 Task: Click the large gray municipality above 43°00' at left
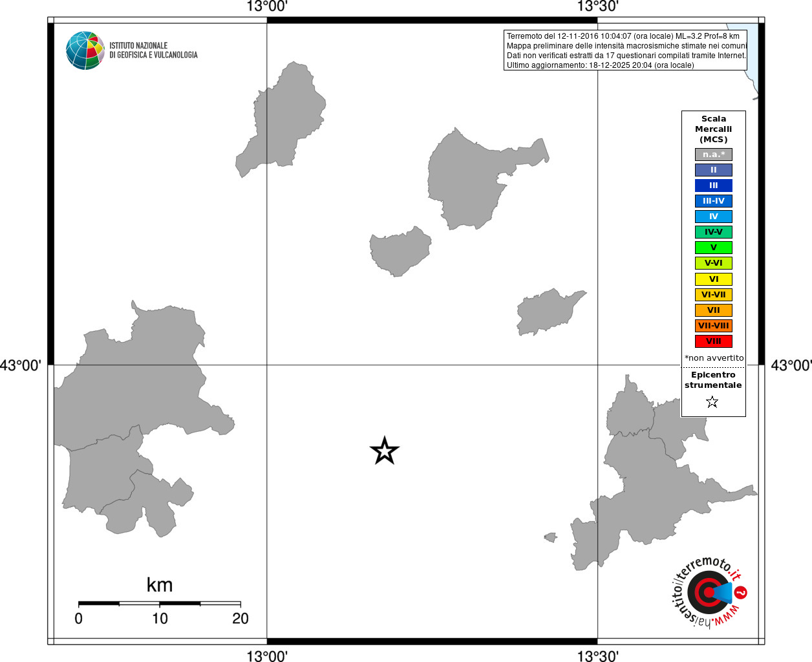[142, 381]
